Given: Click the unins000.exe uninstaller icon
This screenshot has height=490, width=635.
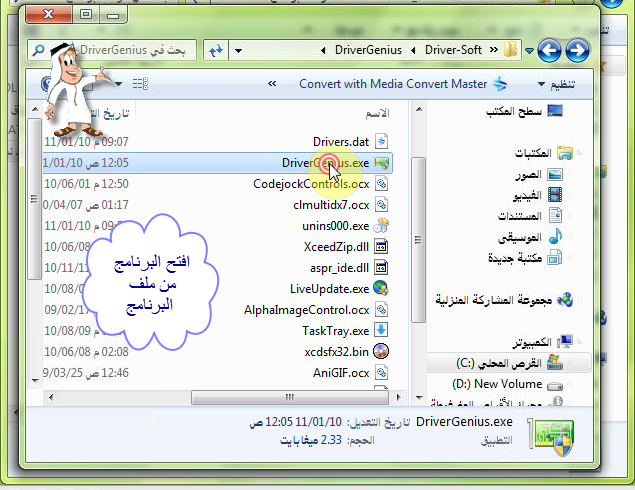Looking at the screenshot, I should pyautogui.click(x=381, y=226).
